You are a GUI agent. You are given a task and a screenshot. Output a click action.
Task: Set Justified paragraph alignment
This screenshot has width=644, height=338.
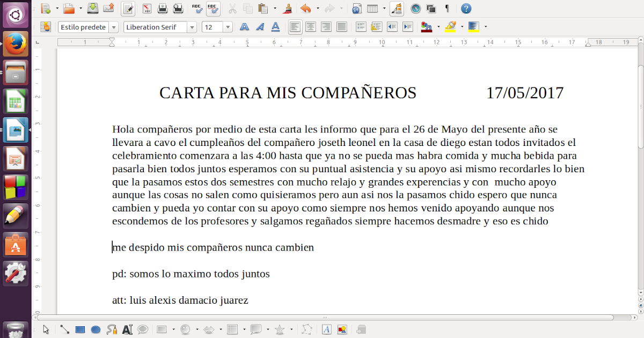[x=341, y=27]
